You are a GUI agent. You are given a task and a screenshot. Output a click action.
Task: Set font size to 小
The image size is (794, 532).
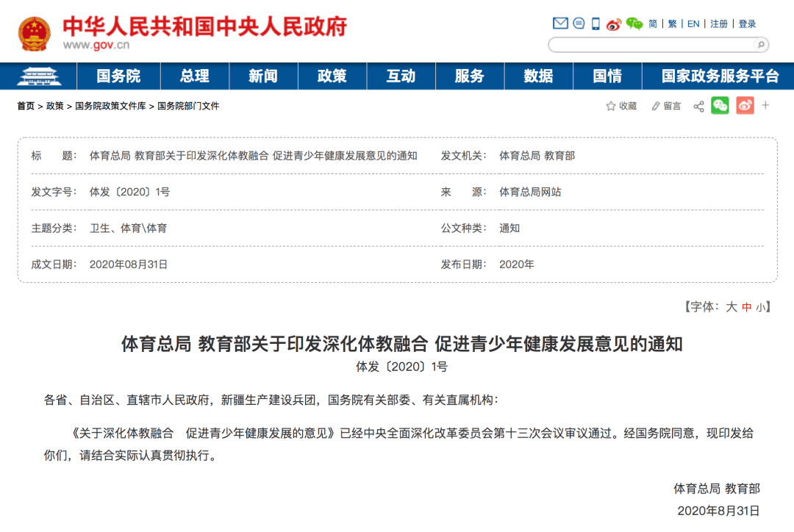[x=761, y=307]
